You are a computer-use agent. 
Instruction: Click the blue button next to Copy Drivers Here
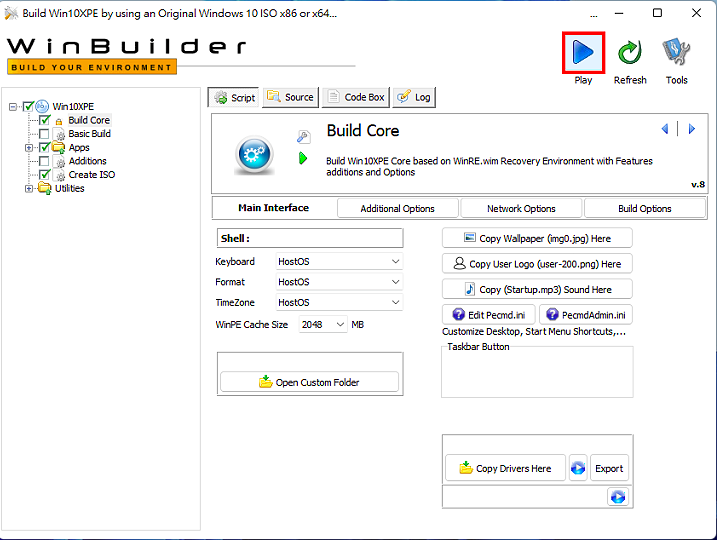(x=578, y=468)
